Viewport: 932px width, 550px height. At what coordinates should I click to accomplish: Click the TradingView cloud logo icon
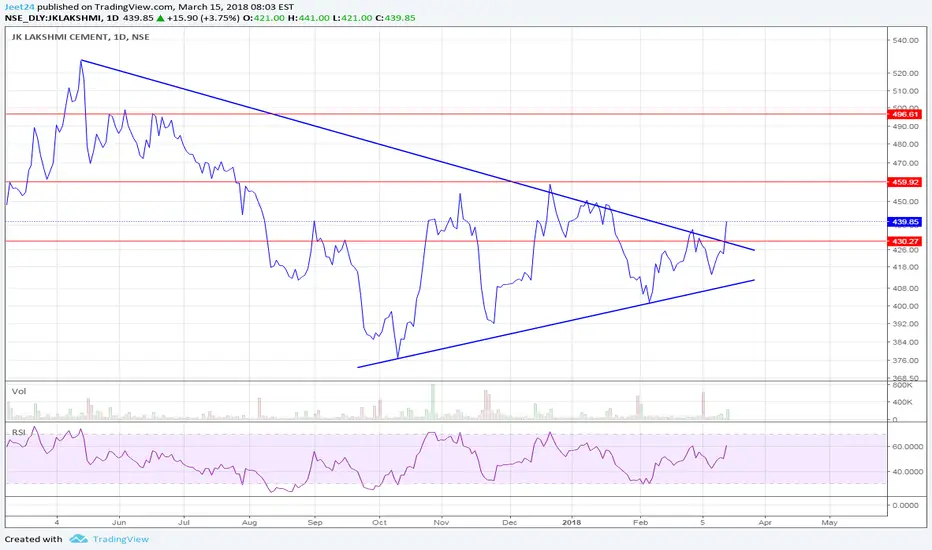click(78, 539)
